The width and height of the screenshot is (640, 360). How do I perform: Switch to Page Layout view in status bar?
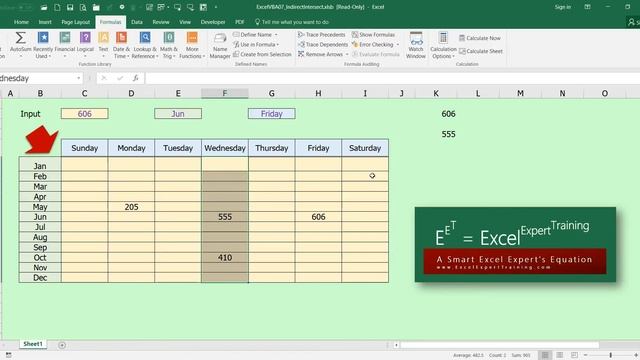(560, 355)
